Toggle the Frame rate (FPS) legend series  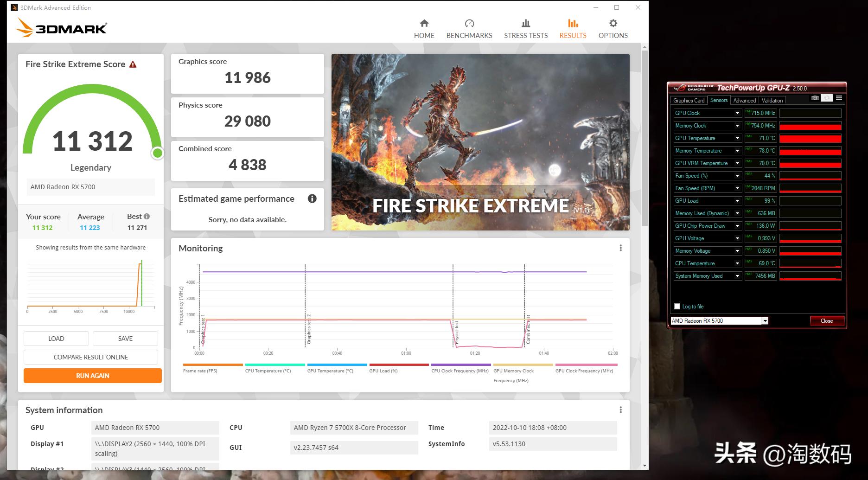tap(200, 371)
